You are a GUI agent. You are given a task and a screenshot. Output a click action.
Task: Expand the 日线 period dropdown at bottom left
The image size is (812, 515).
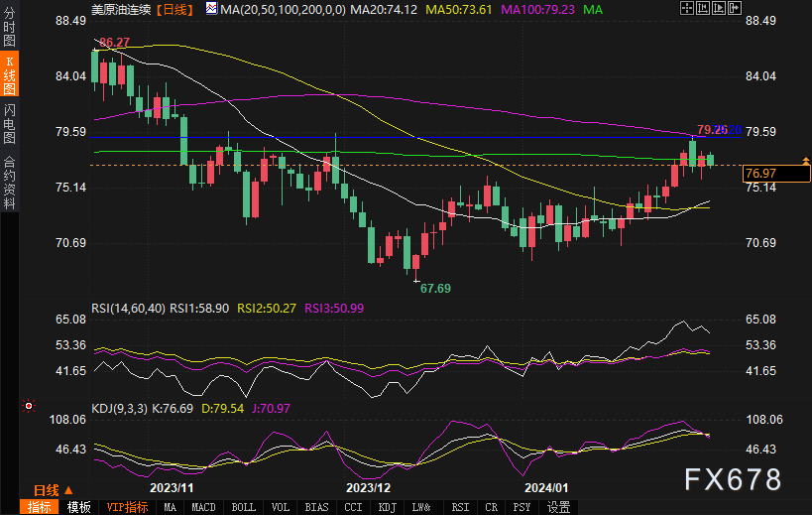click(x=53, y=490)
